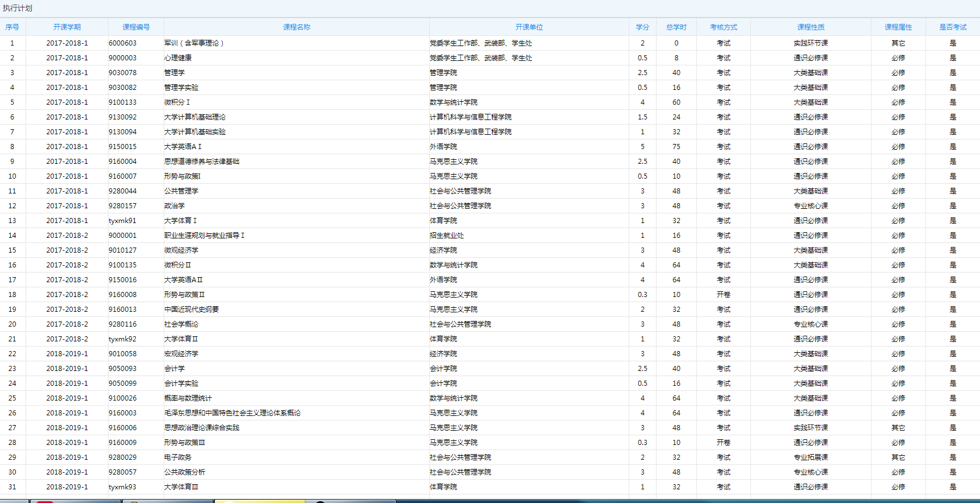The width and height of the screenshot is (980, 503).
Task: Select course name 毛泽东思想和中国特色社会主义理论体系概论
Action: (232, 413)
